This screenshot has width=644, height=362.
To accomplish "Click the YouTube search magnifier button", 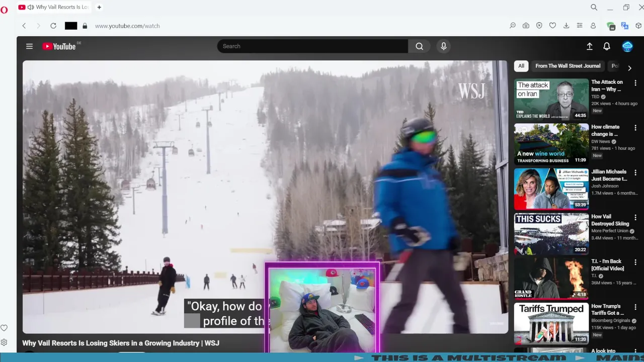I will click(x=419, y=46).
